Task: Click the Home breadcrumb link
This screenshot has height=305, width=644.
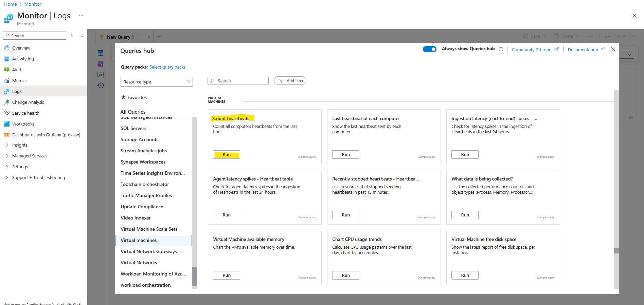Action: (x=10, y=4)
